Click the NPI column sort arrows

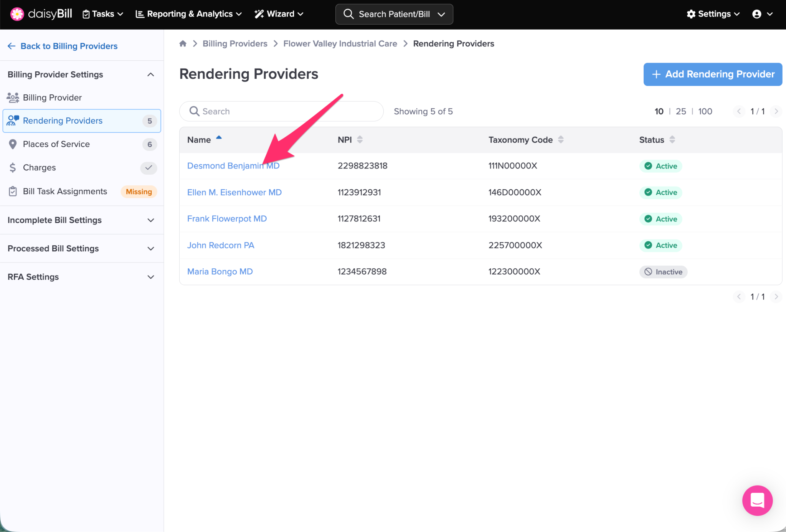click(x=360, y=140)
